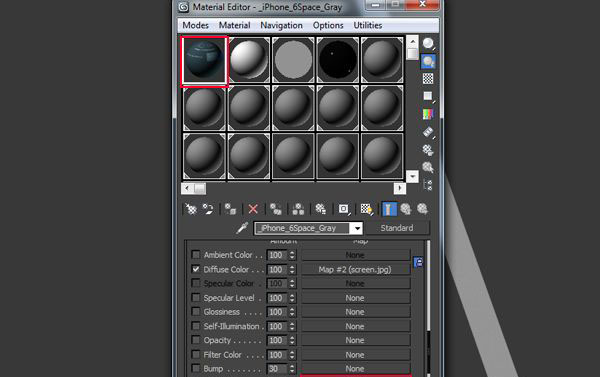Click the Video Color Check icon
This screenshot has height=377, width=600.
[x=428, y=114]
